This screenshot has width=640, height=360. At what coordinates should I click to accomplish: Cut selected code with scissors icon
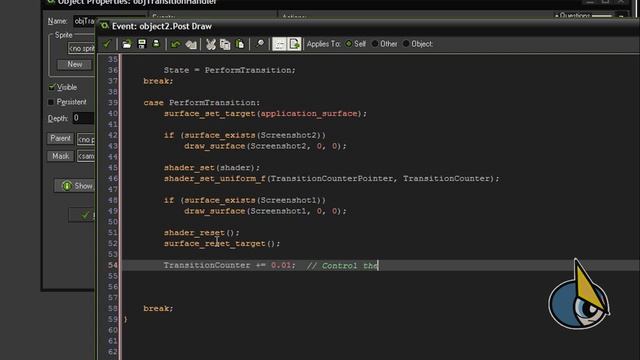(x=211, y=44)
